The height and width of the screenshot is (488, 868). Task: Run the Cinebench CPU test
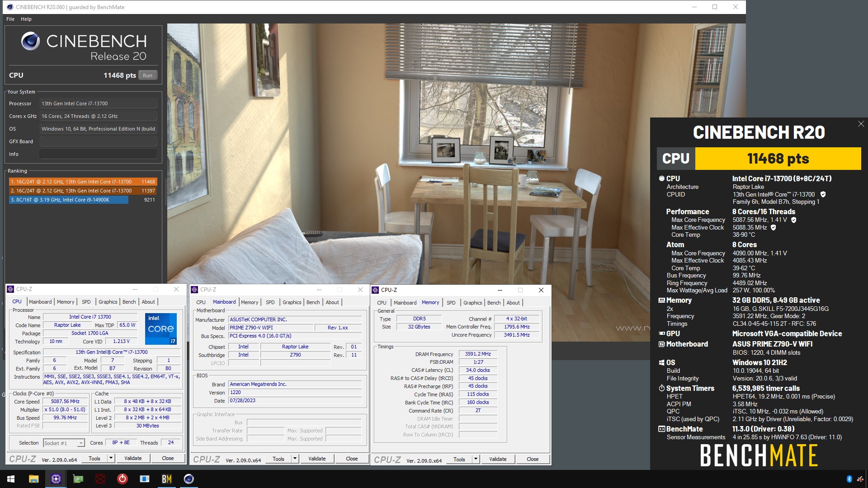click(x=147, y=75)
